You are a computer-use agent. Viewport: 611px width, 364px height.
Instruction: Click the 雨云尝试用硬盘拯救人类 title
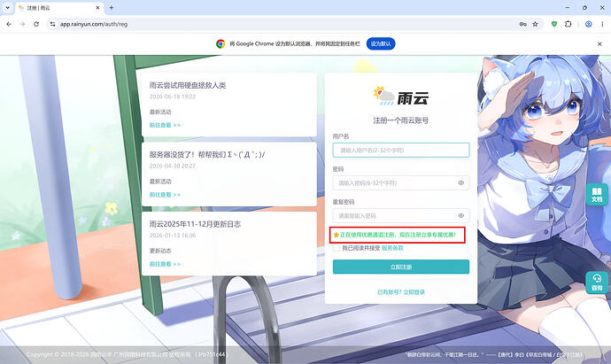click(188, 85)
